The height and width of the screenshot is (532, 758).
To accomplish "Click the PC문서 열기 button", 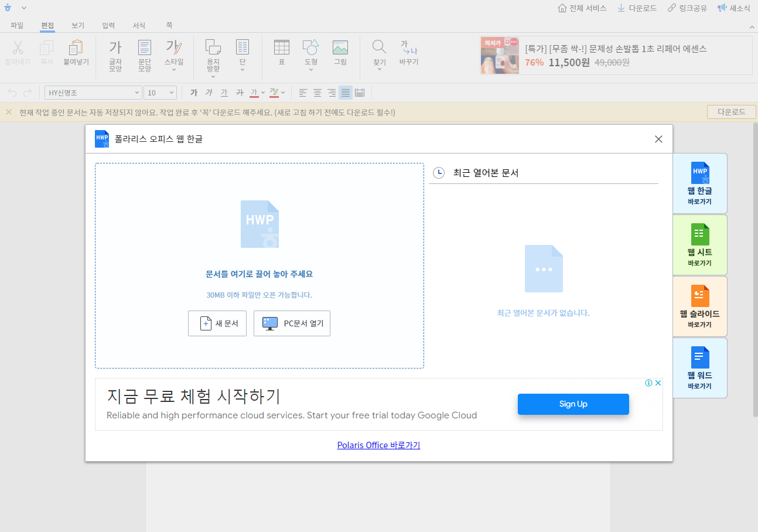I will click(x=292, y=323).
